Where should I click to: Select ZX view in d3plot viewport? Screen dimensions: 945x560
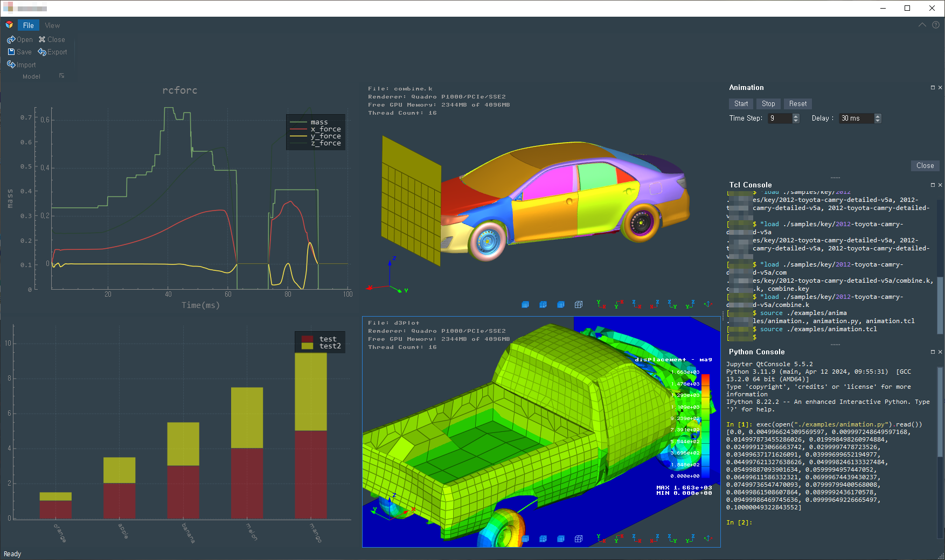(637, 538)
